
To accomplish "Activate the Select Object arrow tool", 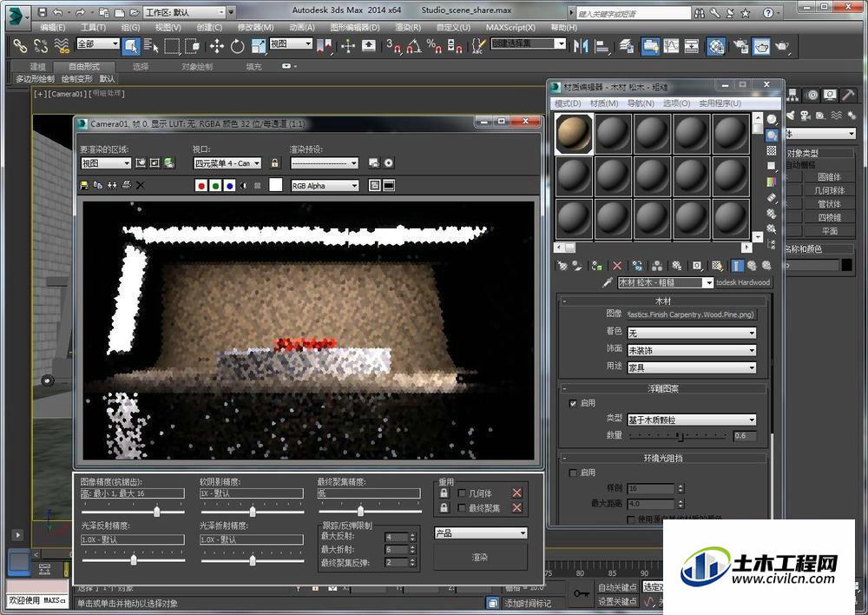I will (x=131, y=46).
